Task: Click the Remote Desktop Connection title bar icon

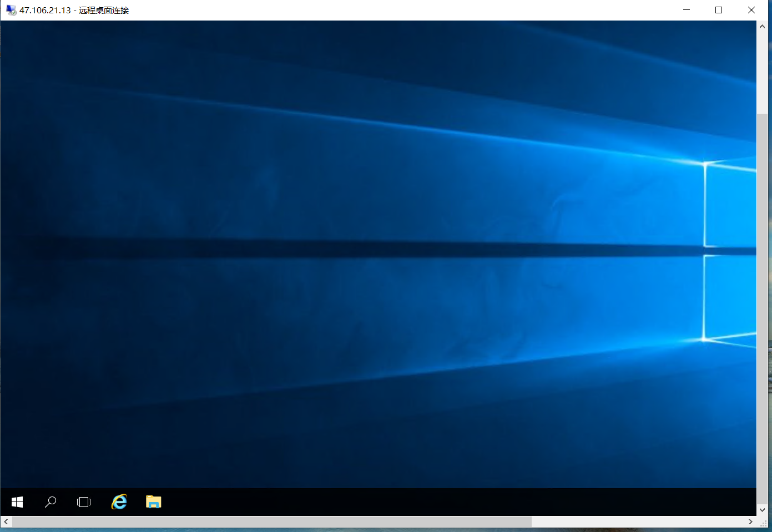Action: pos(11,10)
